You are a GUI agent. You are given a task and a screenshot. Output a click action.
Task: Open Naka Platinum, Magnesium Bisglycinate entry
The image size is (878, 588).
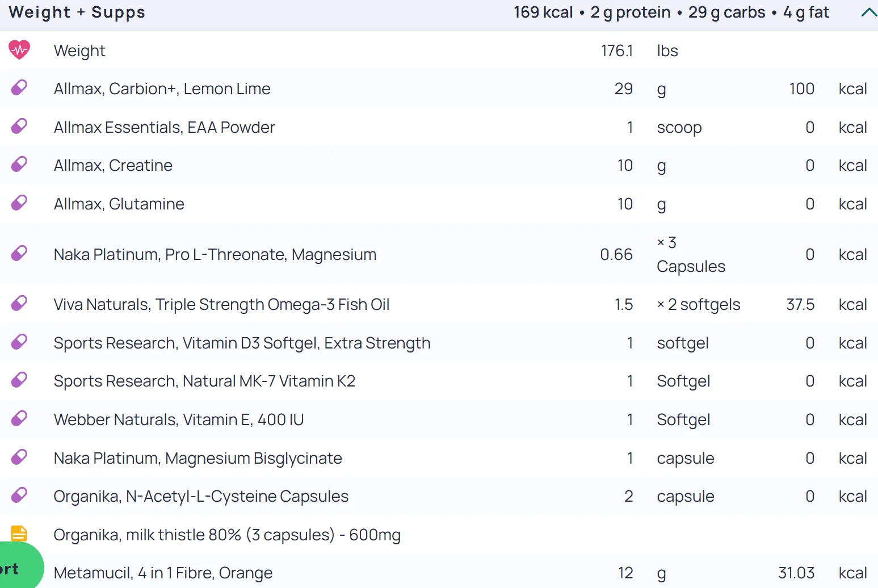pos(198,459)
